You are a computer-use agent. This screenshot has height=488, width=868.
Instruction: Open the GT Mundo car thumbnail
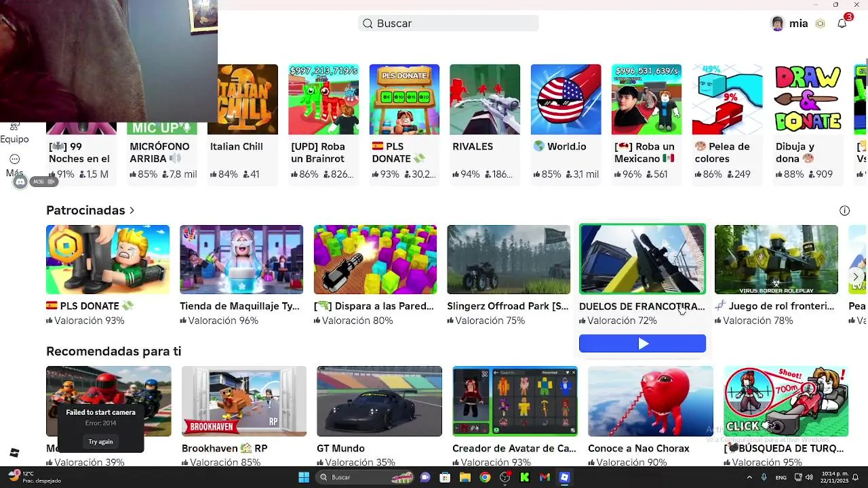click(x=379, y=401)
